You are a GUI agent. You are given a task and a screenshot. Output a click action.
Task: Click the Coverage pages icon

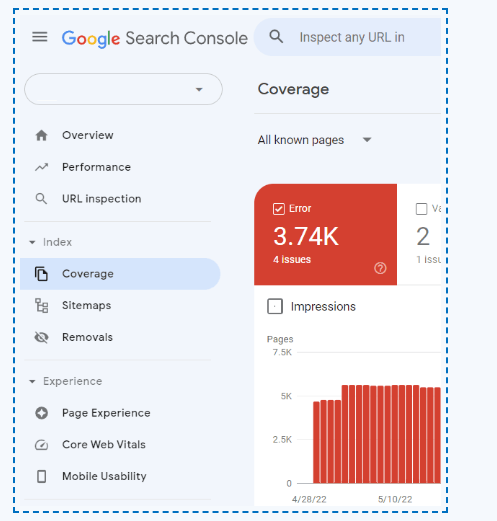(x=41, y=274)
